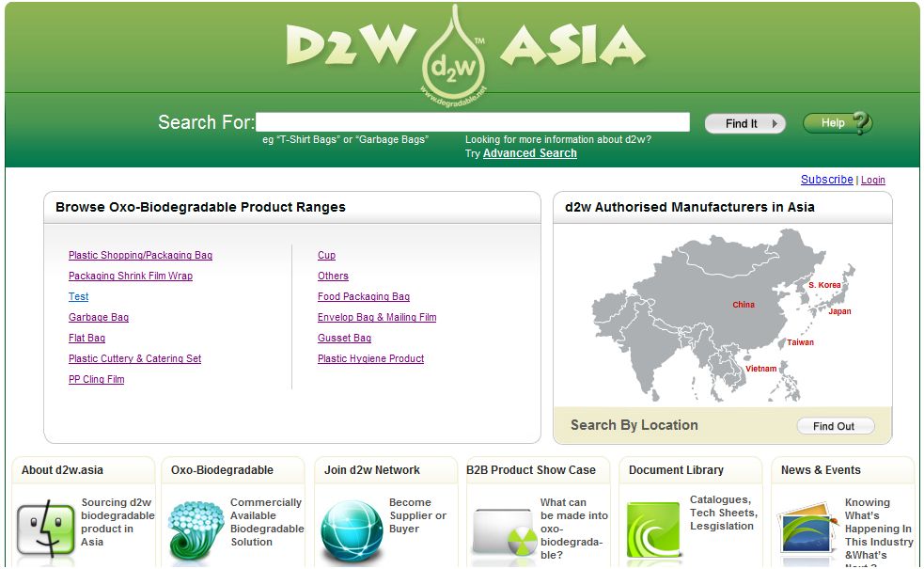924x569 pixels.
Task: Open the Advanced Search link
Action: tap(530, 153)
